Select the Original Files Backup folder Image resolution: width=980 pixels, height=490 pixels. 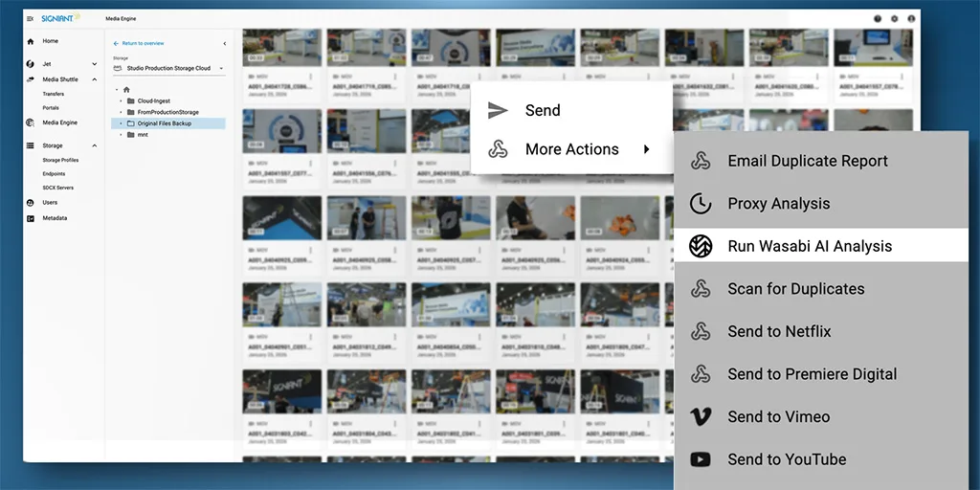(164, 123)
